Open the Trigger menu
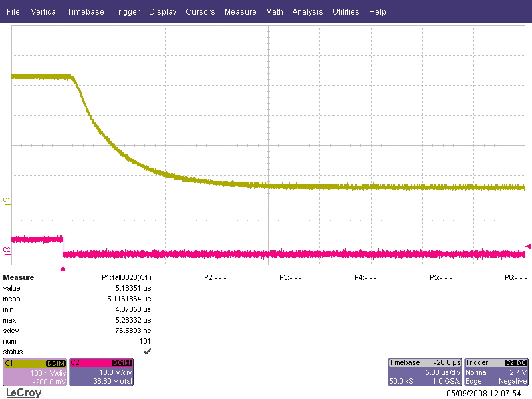The height and width of the screenshot is (399, 532). (x=126, y=12)
